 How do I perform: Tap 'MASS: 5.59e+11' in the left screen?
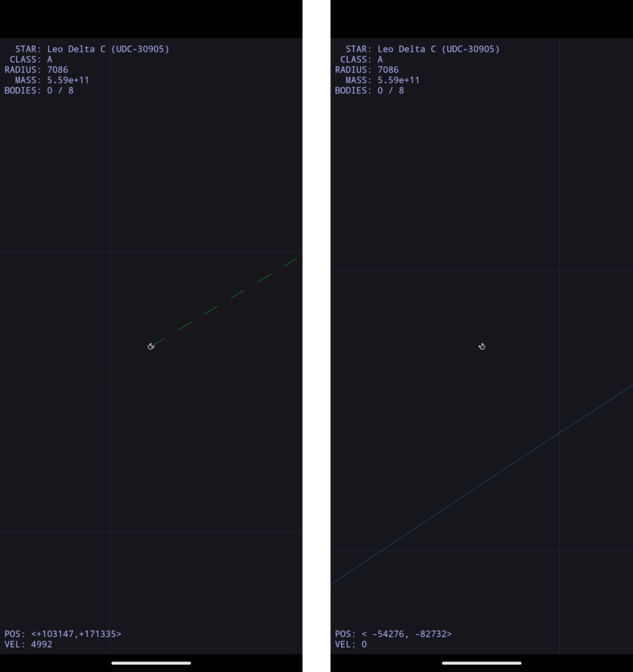(52, 80)
